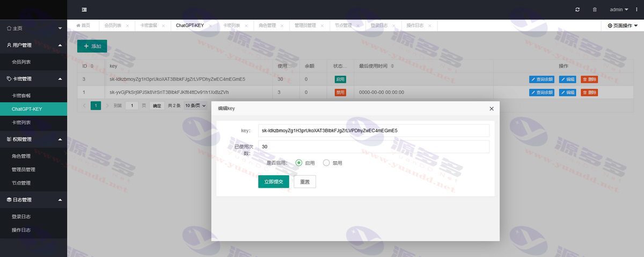The height and width of the screenshot is (257, 644).
Task: Open 角色管理 in the sidebar
Action: pos(33,156)
